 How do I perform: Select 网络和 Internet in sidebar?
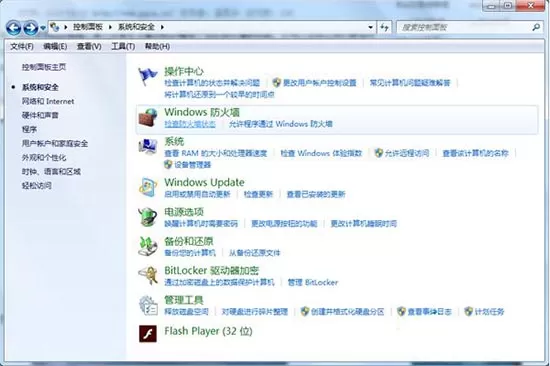pos(48,101)
